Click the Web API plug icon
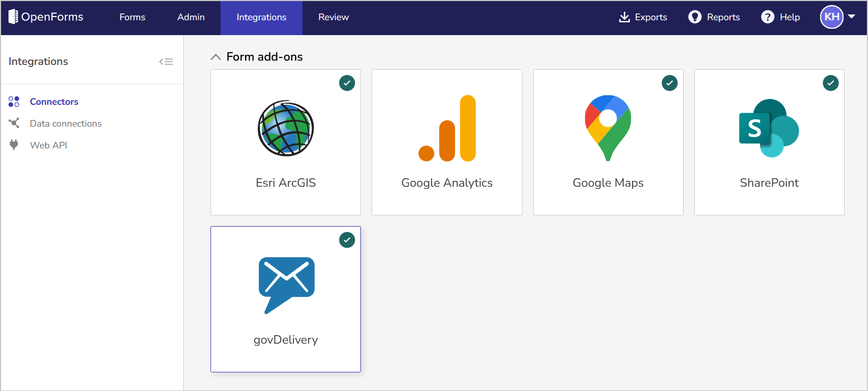The height and width of the screenshot is (391, 868). point(14,145)
